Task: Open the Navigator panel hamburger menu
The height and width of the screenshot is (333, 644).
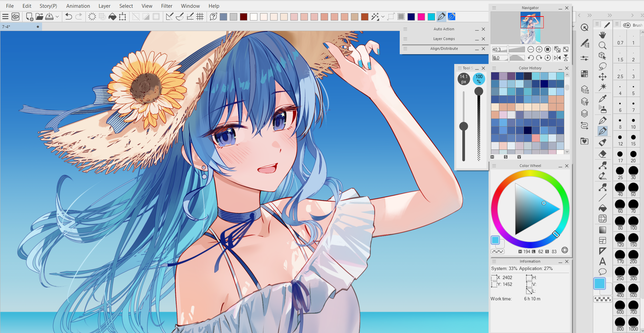Action: tap(494, 8)
